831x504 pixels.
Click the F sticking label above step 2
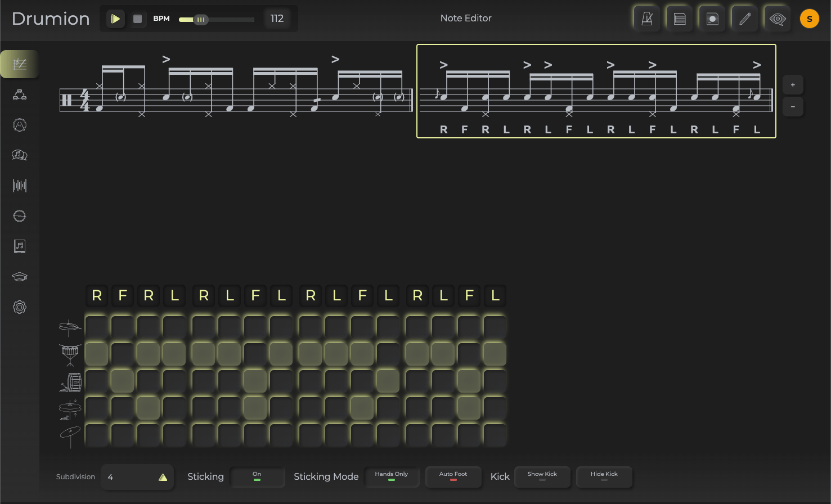point(123,296)
